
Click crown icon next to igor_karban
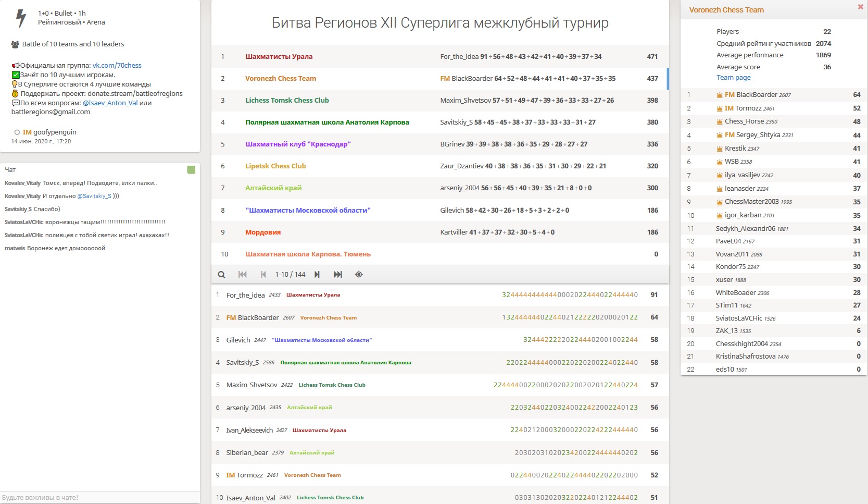[x=720, y=215]
